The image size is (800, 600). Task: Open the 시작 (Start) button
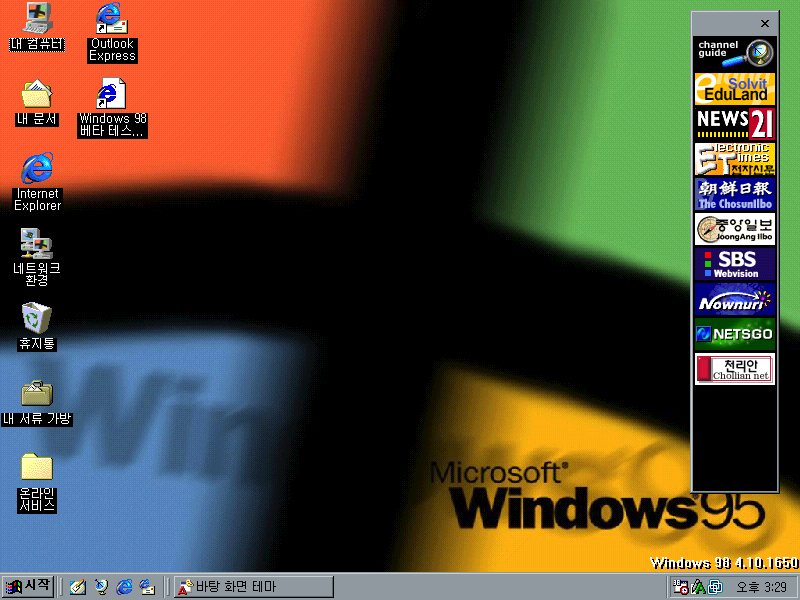tap(28, 586)
